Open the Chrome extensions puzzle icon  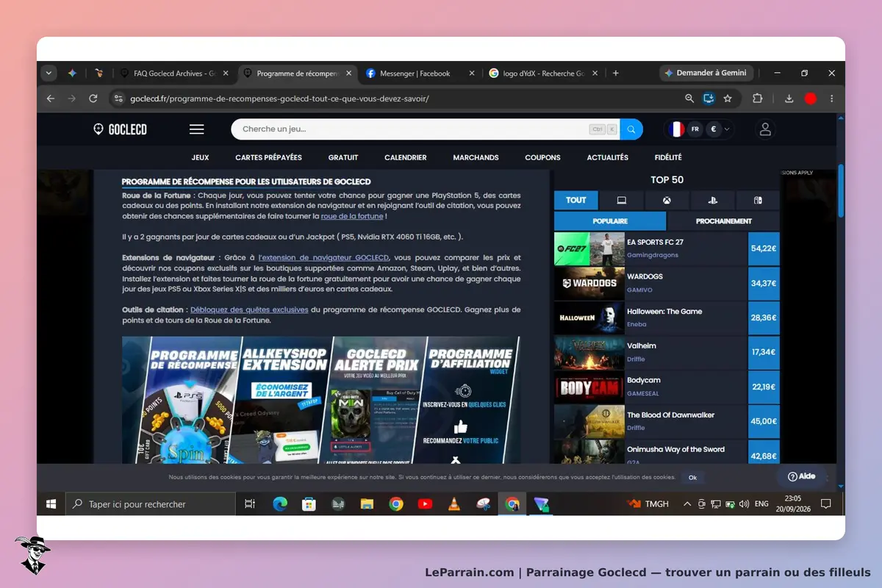[x=757, y=98]
